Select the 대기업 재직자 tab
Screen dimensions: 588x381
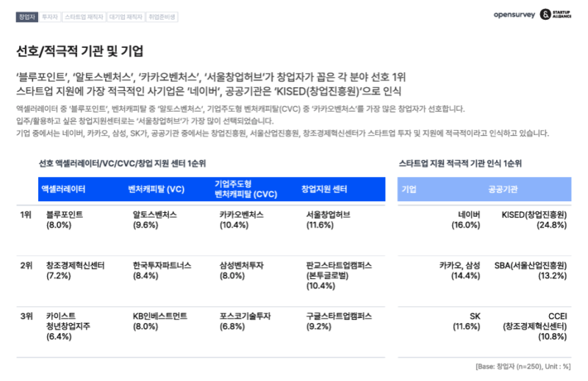point(126,17)
